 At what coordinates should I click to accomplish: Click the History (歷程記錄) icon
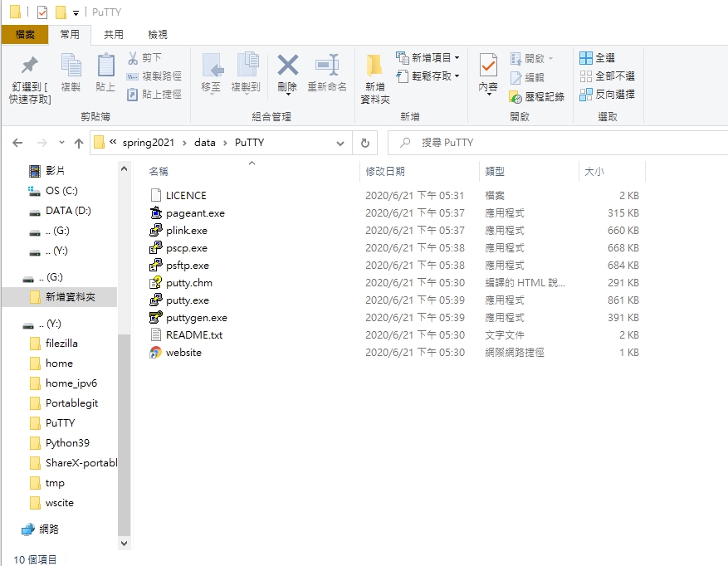(515, 97)
